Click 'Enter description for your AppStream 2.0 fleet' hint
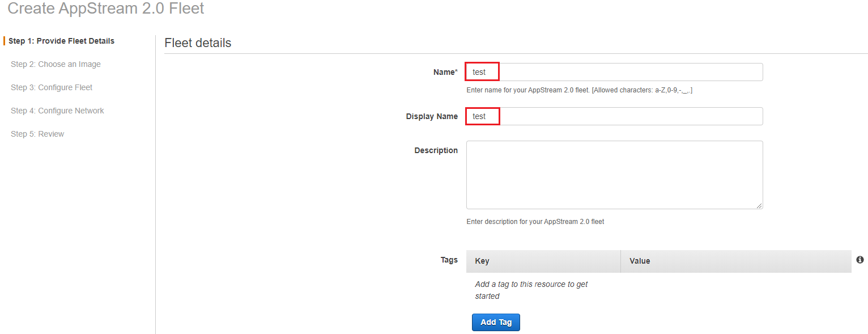868x334 pixels. pos(535,222)
